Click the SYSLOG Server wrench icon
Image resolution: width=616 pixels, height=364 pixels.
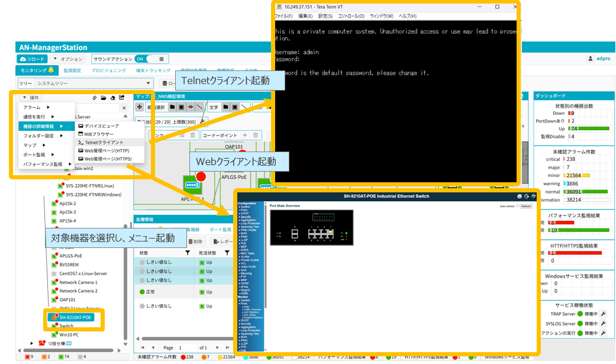[604, 324]
